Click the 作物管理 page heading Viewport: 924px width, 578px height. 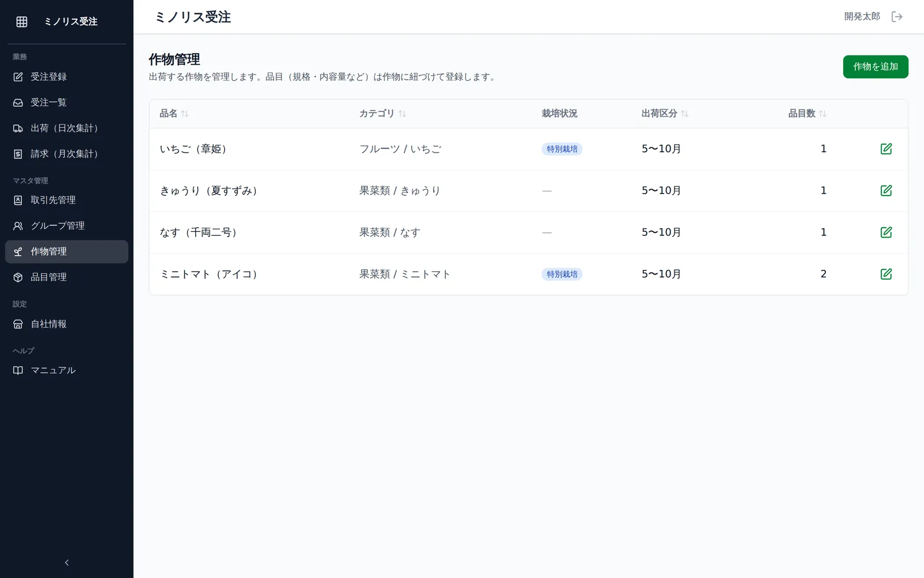click(174, 60)
